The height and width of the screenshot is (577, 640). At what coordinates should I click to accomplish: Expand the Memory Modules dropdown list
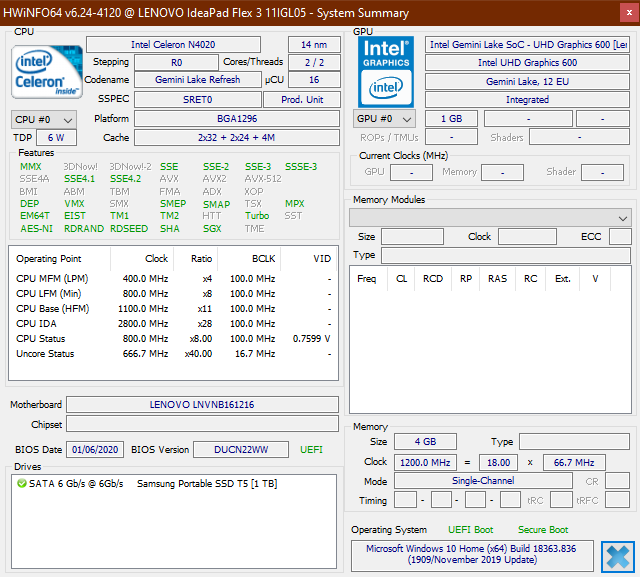(490, 217)
